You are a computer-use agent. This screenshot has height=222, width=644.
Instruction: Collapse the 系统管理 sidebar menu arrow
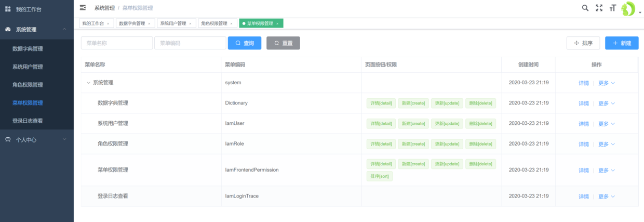coord(64,30)
